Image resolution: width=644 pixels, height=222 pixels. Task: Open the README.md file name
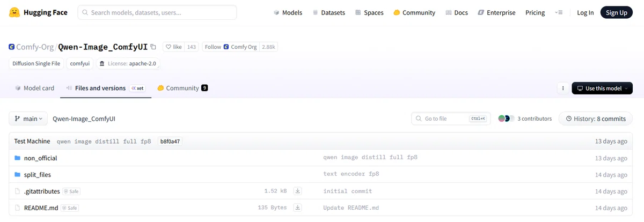[41, 208]
